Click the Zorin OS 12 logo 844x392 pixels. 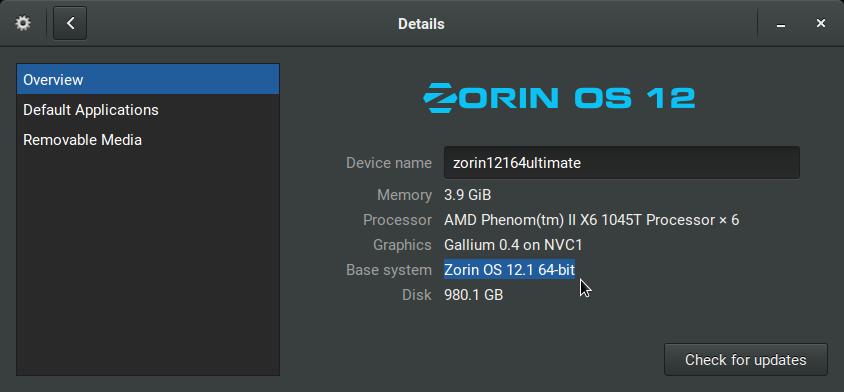tap(559, 97)
